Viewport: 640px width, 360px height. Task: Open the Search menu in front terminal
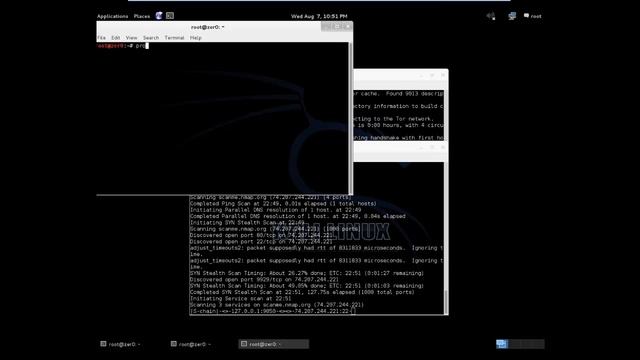tap(151, 38)
